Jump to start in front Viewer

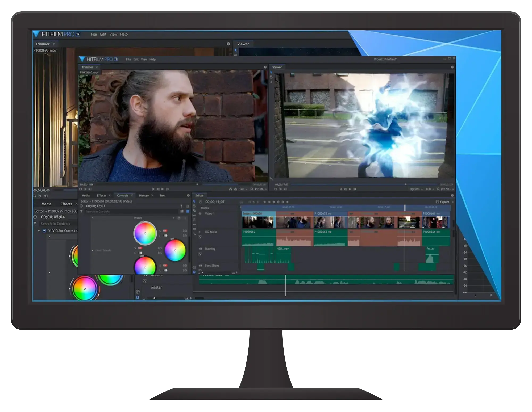(x=340, y=189)
